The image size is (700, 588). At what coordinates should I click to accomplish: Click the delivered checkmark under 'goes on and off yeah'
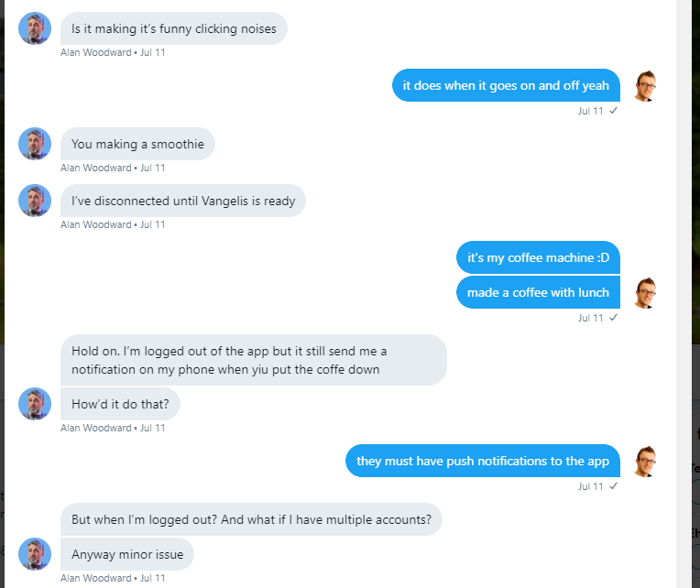pos(613,111)
